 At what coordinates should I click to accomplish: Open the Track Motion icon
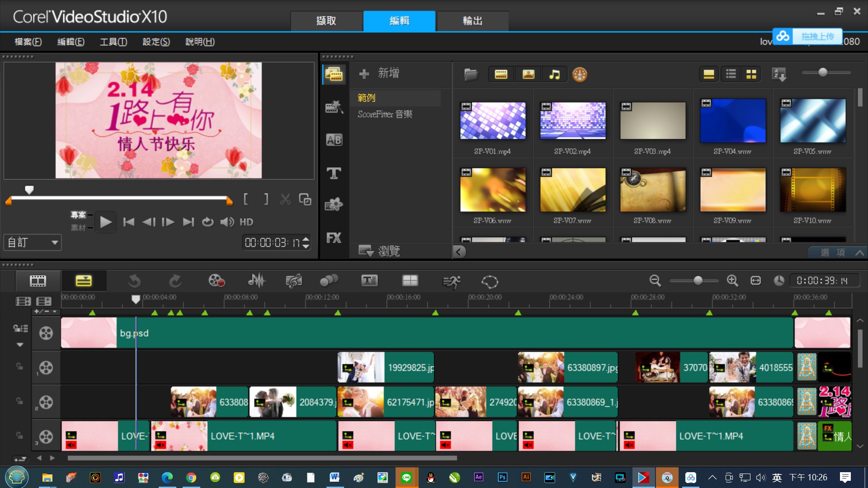point(329,281)
